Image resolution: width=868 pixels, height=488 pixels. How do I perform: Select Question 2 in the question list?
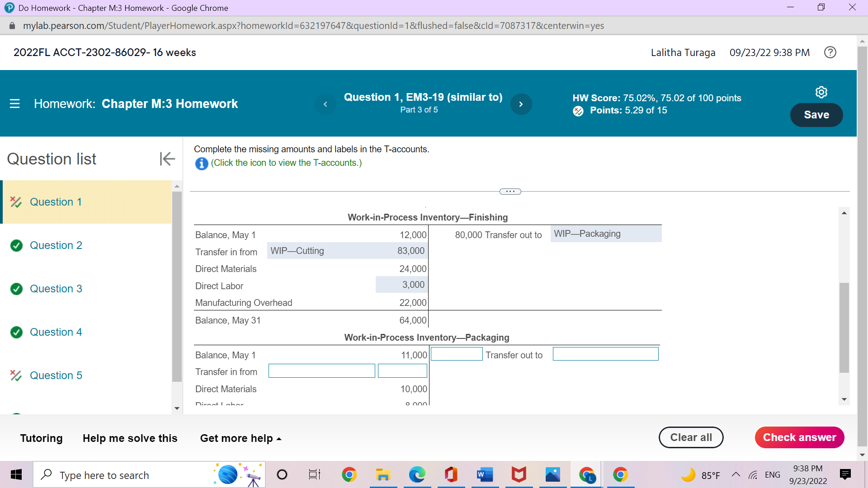point(56,245)
